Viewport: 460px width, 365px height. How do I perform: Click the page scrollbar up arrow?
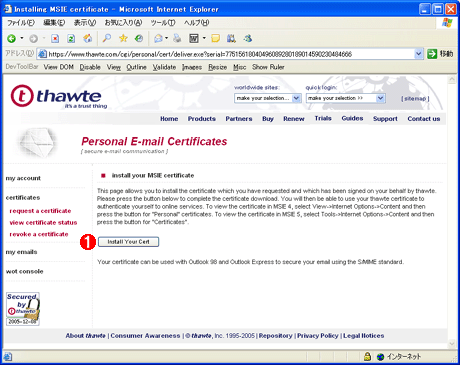click(452, 79)
